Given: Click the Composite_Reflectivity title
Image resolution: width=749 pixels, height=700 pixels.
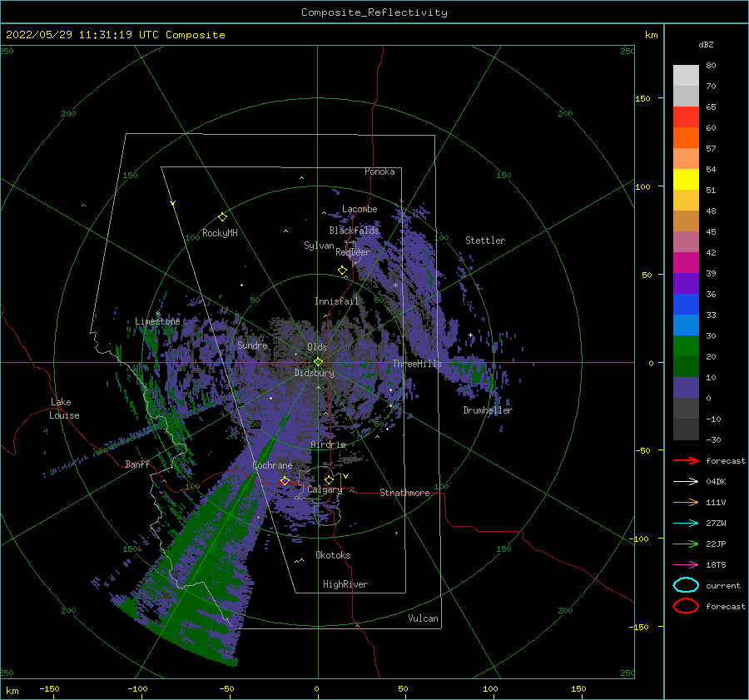Looking at the screenshot, I should (374, 12).
